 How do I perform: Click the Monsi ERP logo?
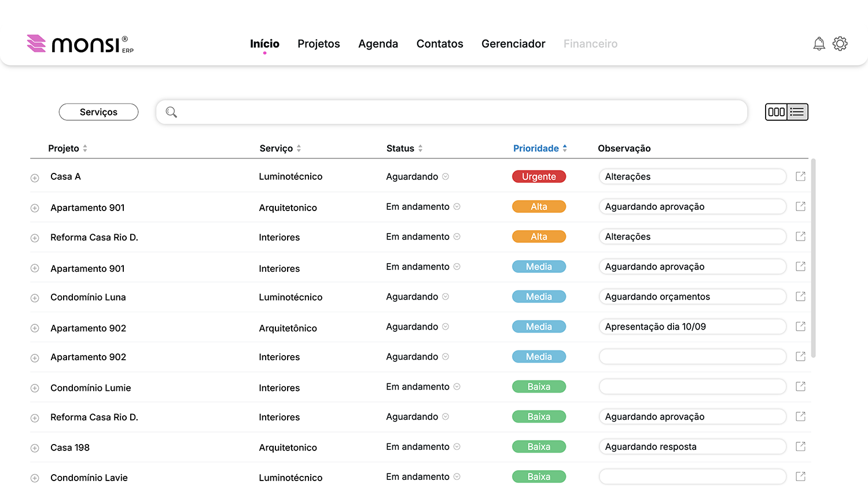[80, 44]
